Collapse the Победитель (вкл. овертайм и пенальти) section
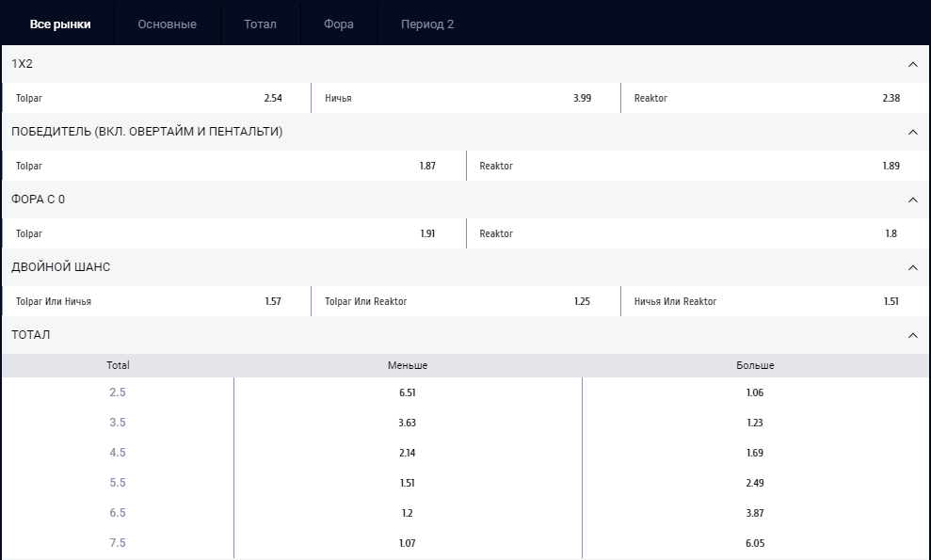Image resolution: width=931 pixels, height=560 pixels. [912, 132]
